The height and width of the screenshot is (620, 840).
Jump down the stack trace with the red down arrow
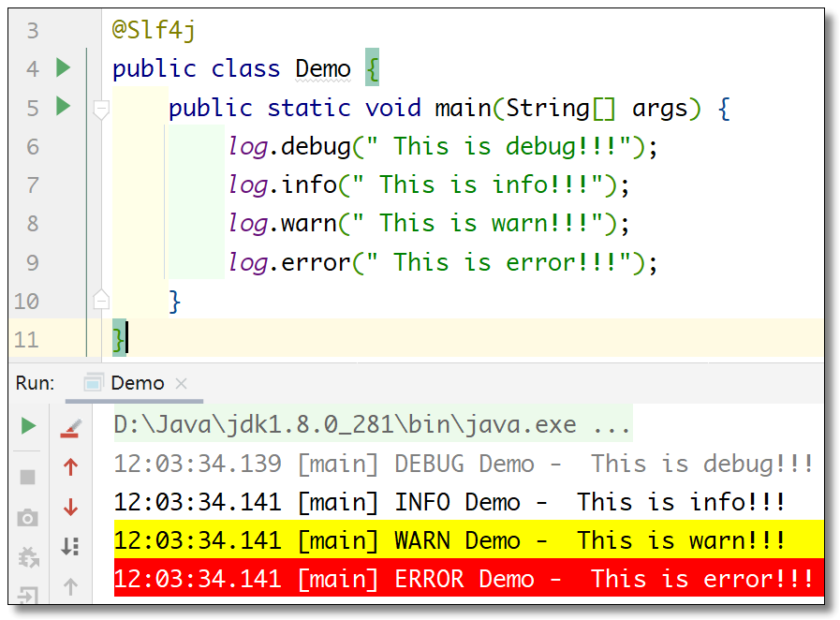click(x=70, y=507)
